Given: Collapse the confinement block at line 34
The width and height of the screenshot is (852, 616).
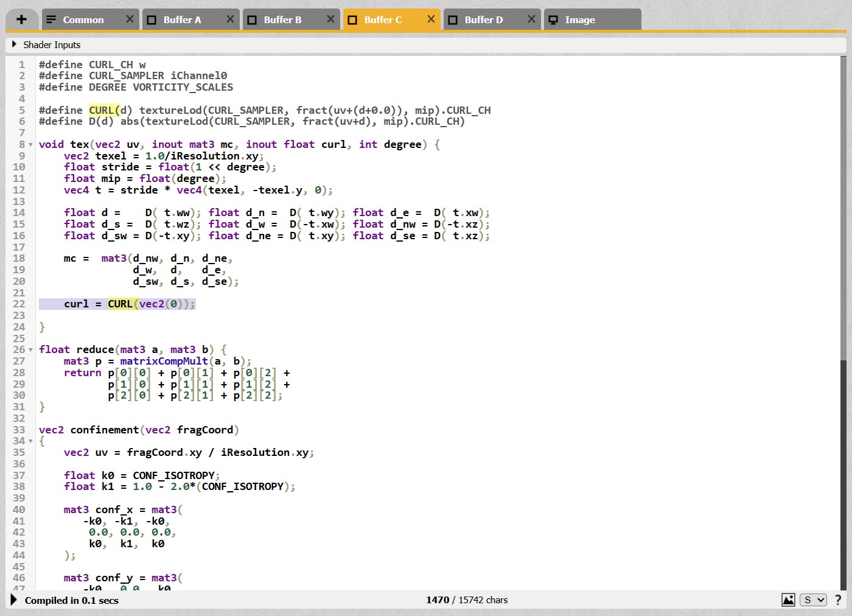Looking at the screenshot, I should pyautogui.click(x=30, y=441).
